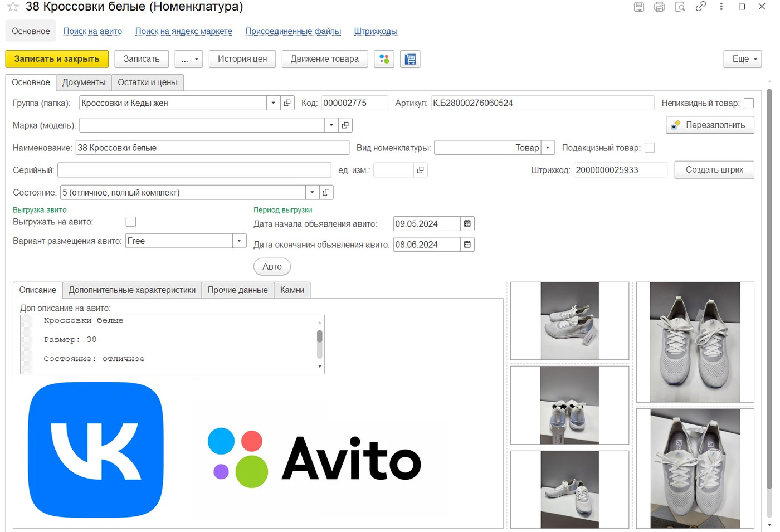The height and width of the screenshot is (532, 780).
Task: Click the Авто button
Action: tap(272, 266)
